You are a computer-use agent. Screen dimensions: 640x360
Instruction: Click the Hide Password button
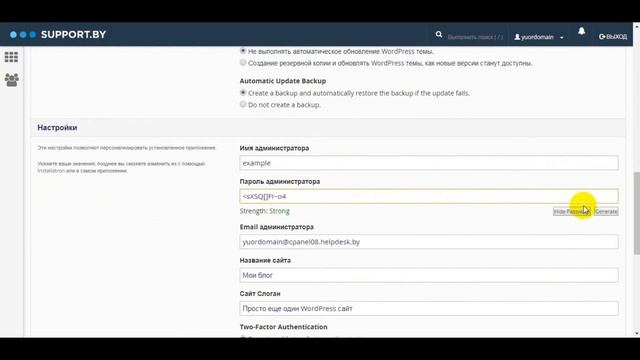572,211
